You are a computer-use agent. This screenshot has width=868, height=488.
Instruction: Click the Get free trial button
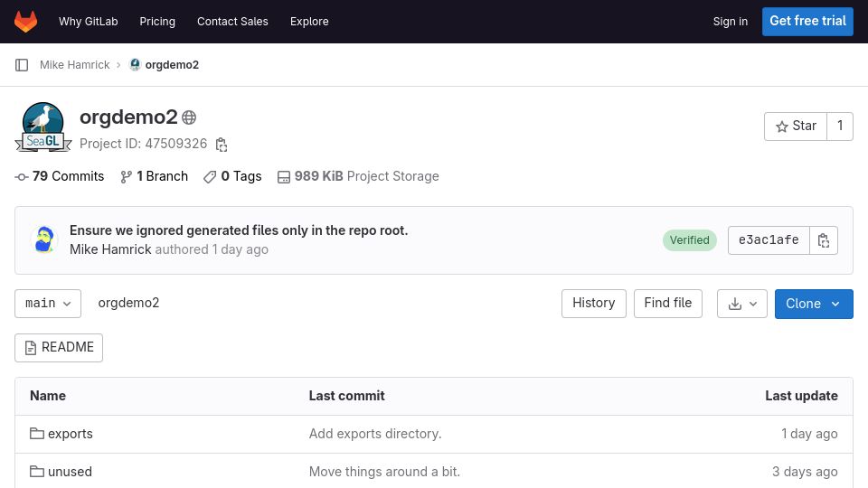click(x=807, y=22)
